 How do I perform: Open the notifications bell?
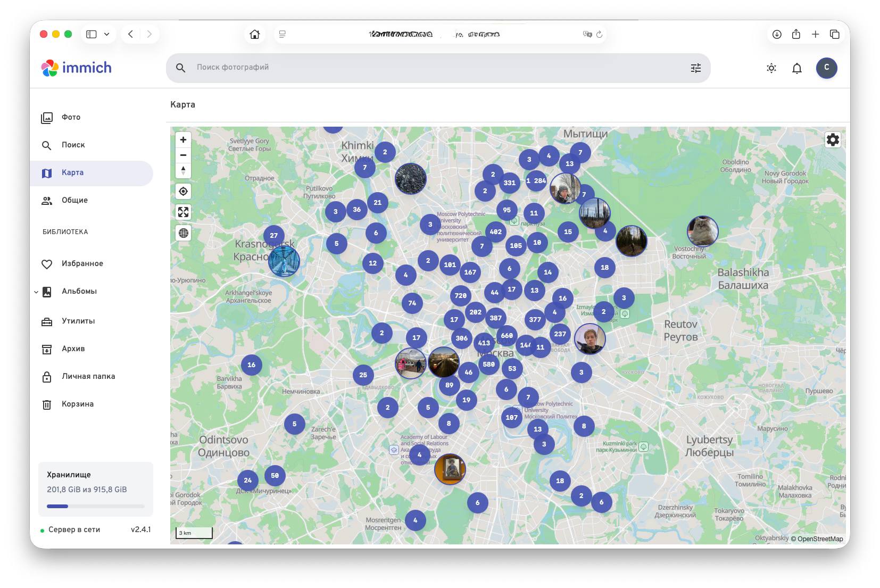point(797,68)
